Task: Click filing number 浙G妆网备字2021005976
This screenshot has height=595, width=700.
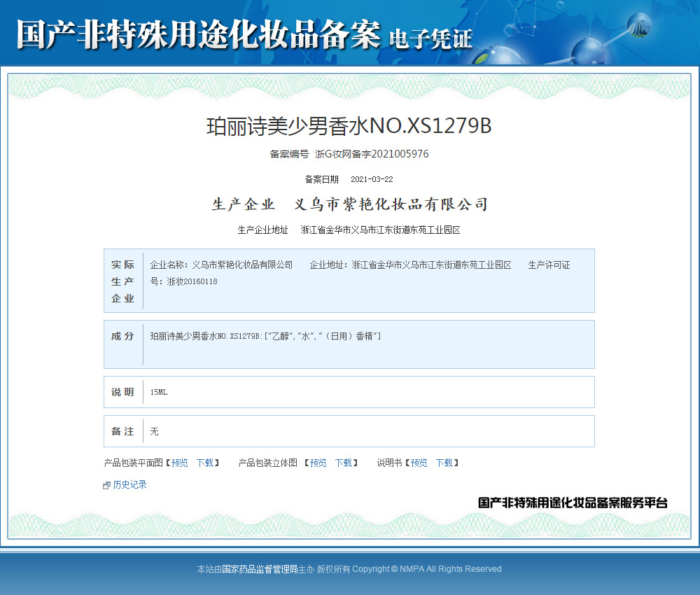Action: coord(372,154)
